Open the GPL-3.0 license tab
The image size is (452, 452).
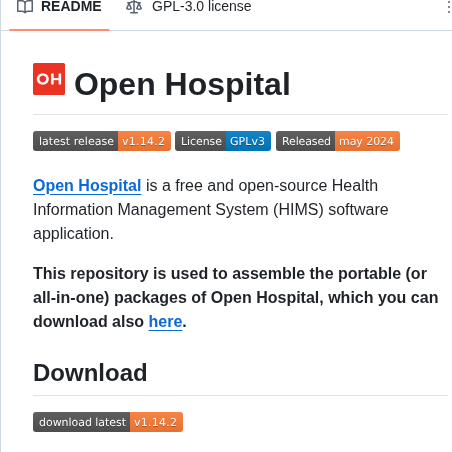[189, 7]
